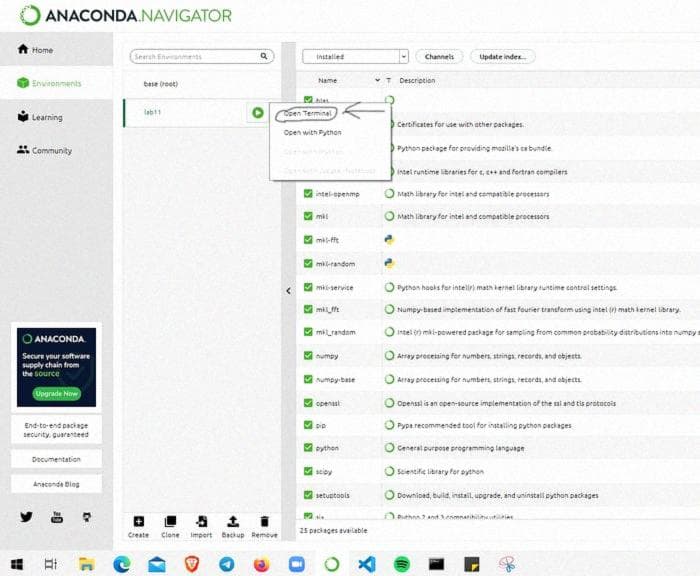Open the GitHub icon link
The width and height of the screenshot is (700, 576).
point(87,517)
